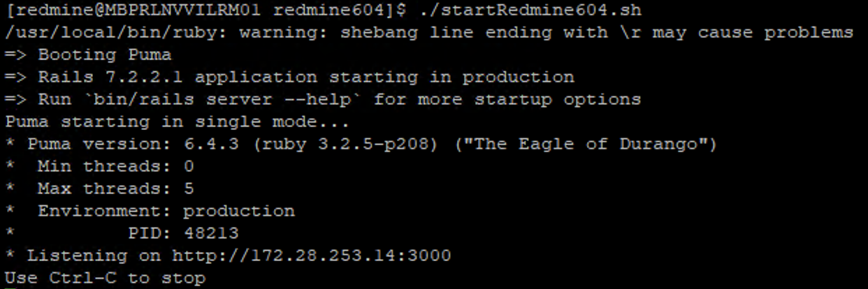868x289 pixels.
Task: Click the ./startRedmine604.sh command text
Action: [x=532, y=10]
